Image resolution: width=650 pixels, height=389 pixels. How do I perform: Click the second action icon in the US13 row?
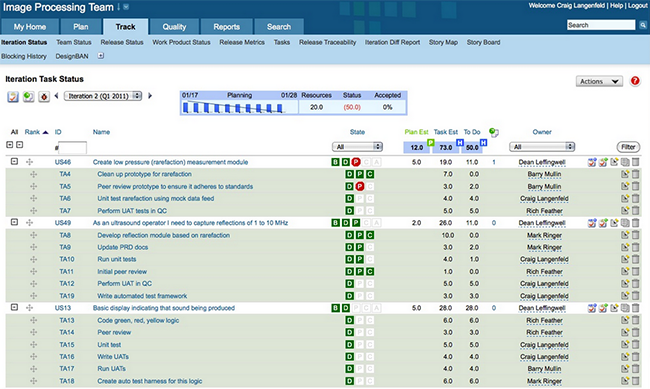tap(603, 308)
